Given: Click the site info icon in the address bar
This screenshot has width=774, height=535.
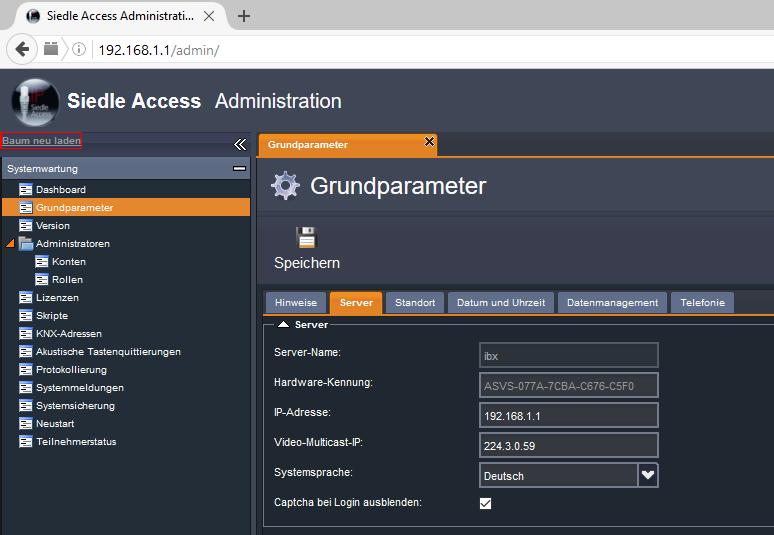Looking at the screenshot, I should tap(79, 49).
